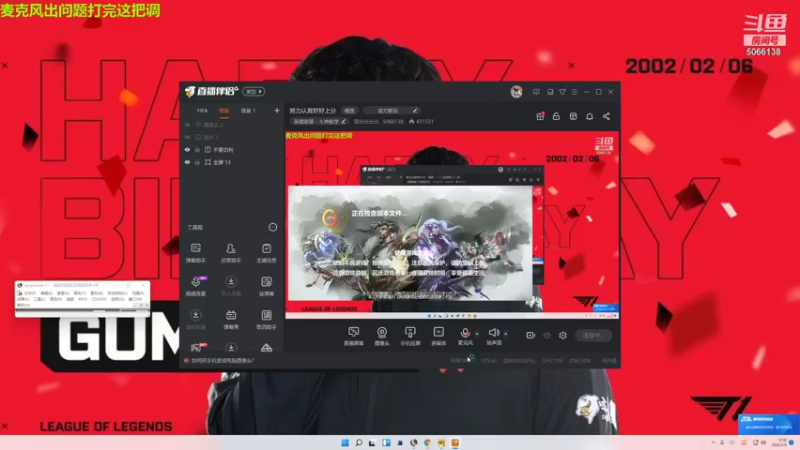This screenshot has height=450, width=800.
Task: Show hidden tray icons with the chevron
Action: [713, 442]
